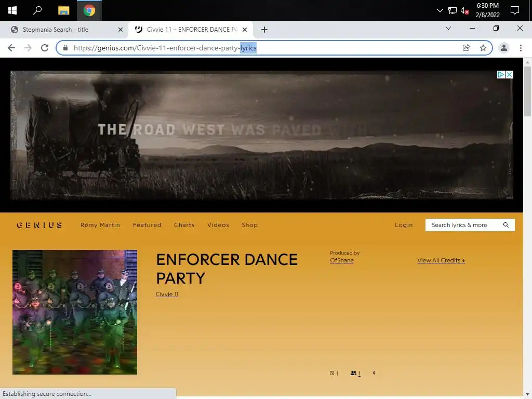Click the Chrome taskbar icon
This screenshot has height=399, width=532.
[x=89, y=10]
